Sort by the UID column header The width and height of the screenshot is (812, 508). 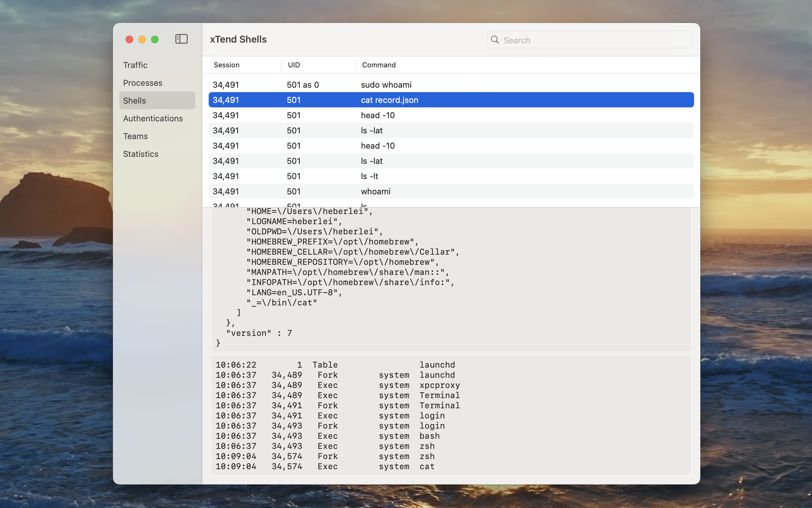294,65
